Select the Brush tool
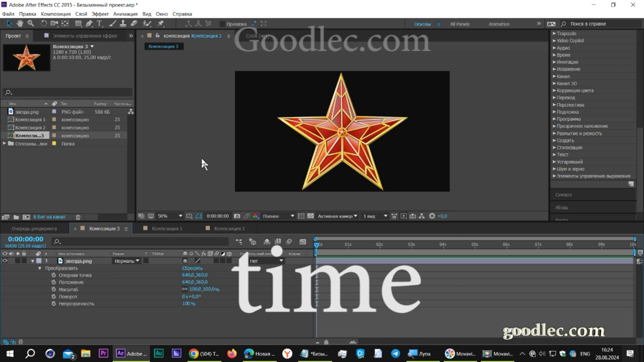Viewport: 644px width, 362px height. click(x=113, y=24)
